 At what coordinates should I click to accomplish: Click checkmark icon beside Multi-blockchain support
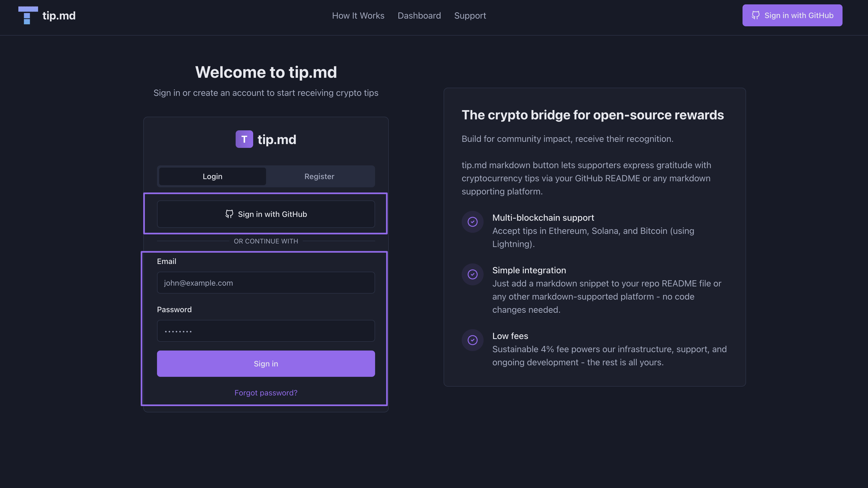pos(472,222)
